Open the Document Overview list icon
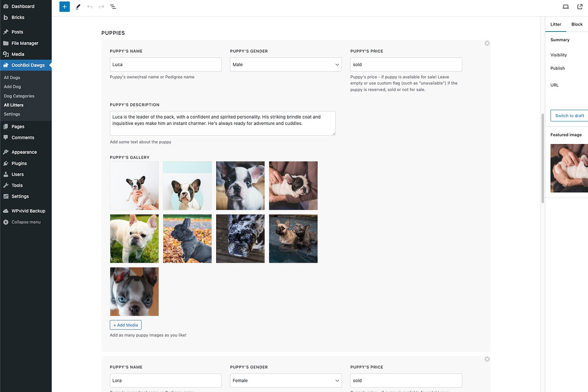This screenshot has height=392, width=588. click(x=113, y=7)
